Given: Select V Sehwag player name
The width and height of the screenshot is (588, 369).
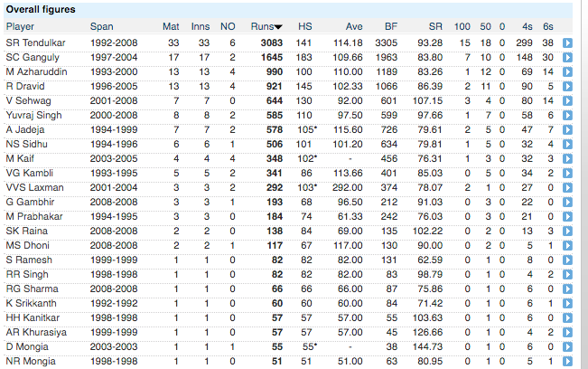Looking at the screenshot, I should point(29,100).
